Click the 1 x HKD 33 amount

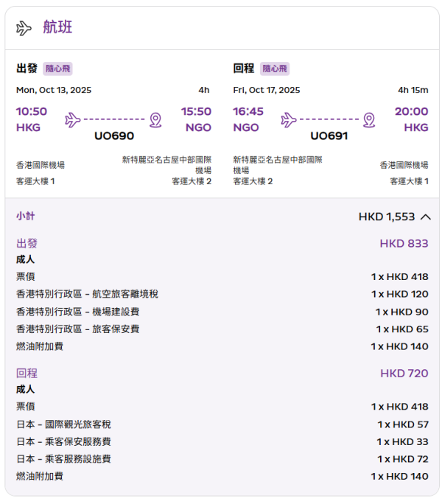point(402,442)
